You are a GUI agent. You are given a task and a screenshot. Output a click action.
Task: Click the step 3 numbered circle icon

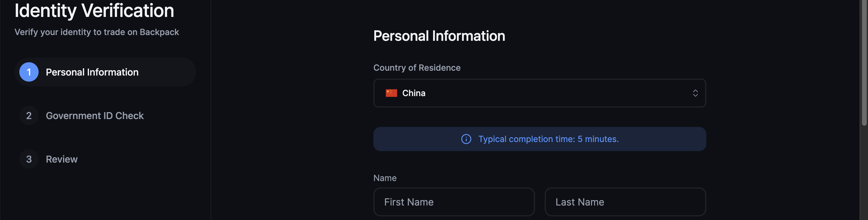click(29, 159)
